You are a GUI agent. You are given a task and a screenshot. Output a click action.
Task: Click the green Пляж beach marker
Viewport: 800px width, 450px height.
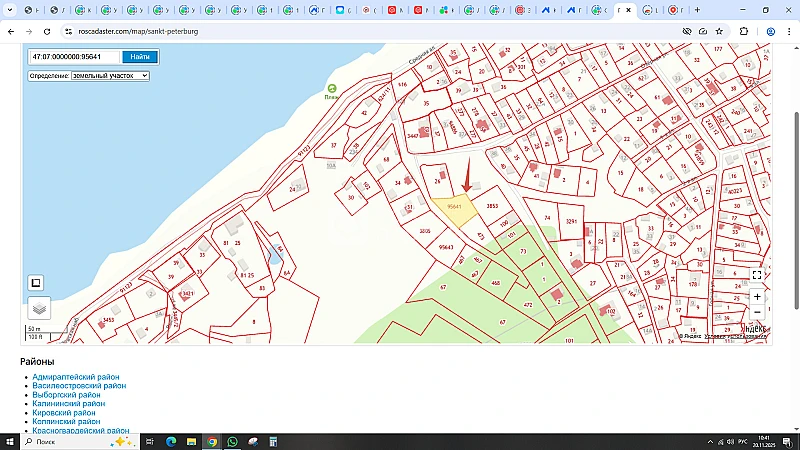click(x=331, y=90)
